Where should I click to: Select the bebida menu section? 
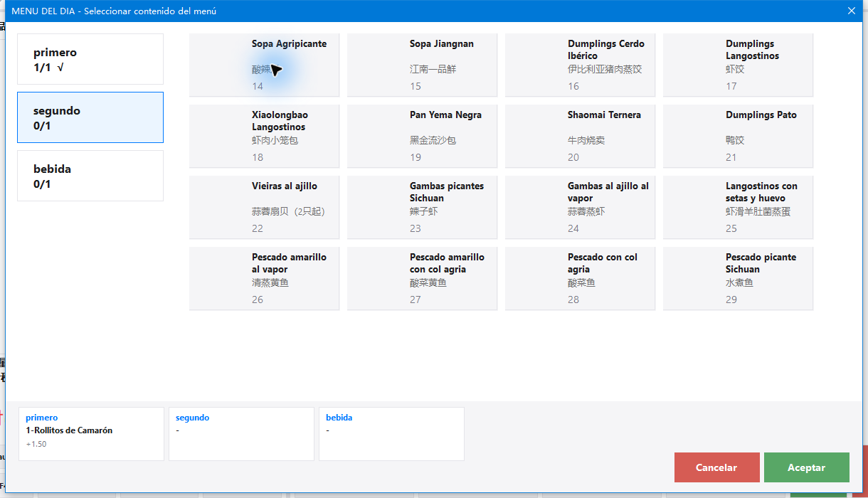(x=90, y=176)
